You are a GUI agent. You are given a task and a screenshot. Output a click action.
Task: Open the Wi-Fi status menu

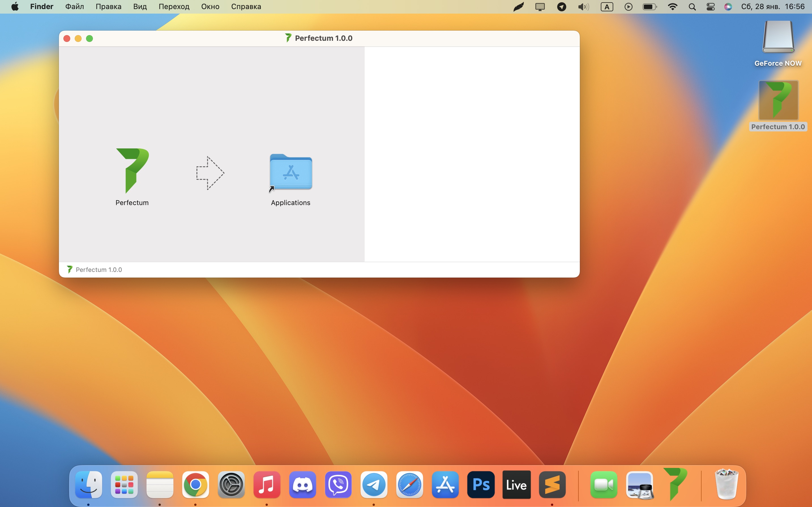672,7
